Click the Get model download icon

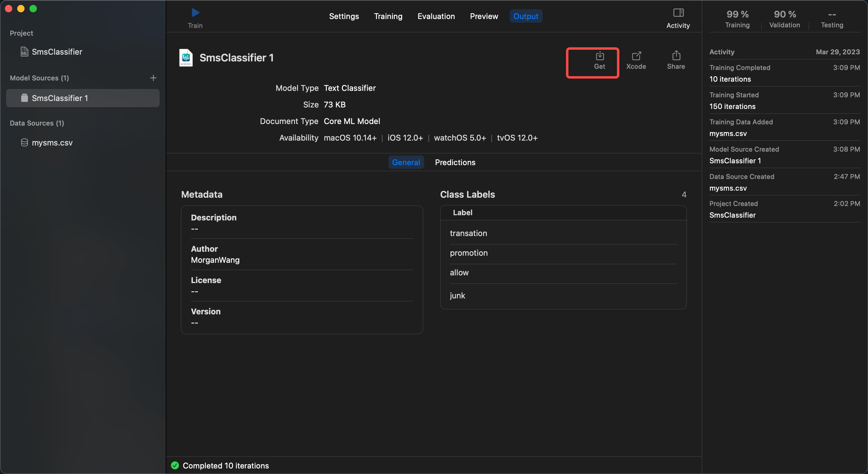click(599, 56)
